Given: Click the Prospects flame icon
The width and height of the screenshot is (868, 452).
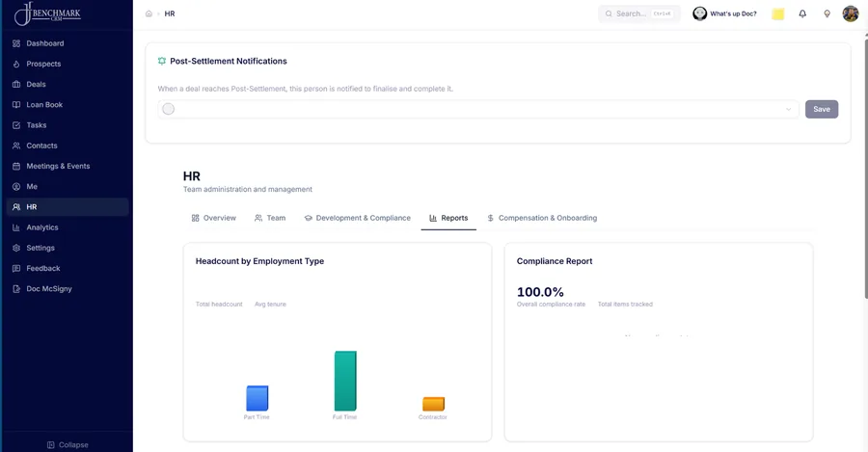Looking at the screenshot, I should [x=16, y=64].
